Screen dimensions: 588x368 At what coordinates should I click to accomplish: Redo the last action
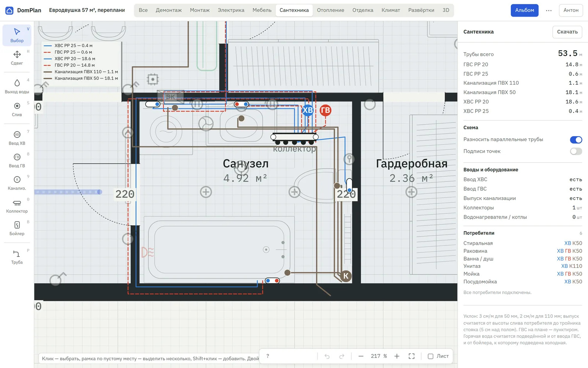pos(342,356)
